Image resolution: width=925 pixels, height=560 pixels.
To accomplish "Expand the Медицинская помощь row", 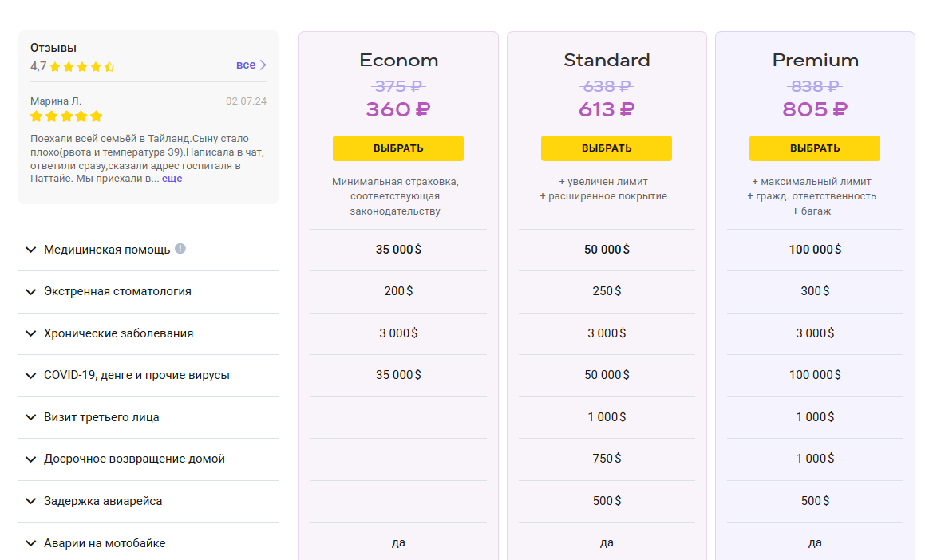I will tap(31, 250).
